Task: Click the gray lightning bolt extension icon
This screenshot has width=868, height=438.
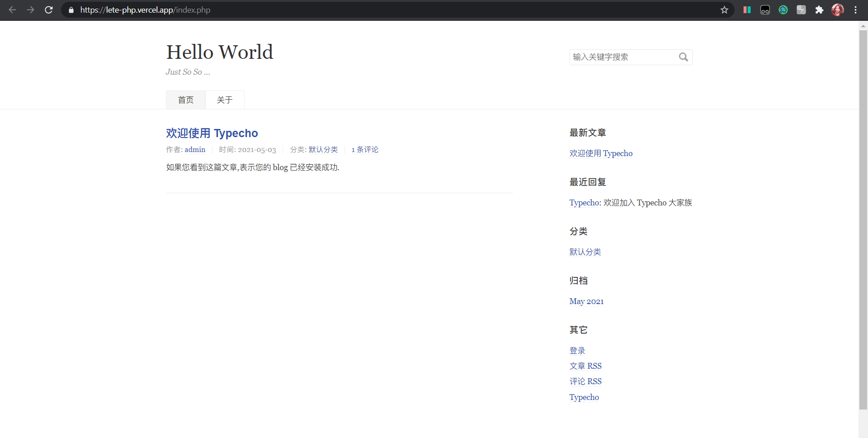Action: 801,10
